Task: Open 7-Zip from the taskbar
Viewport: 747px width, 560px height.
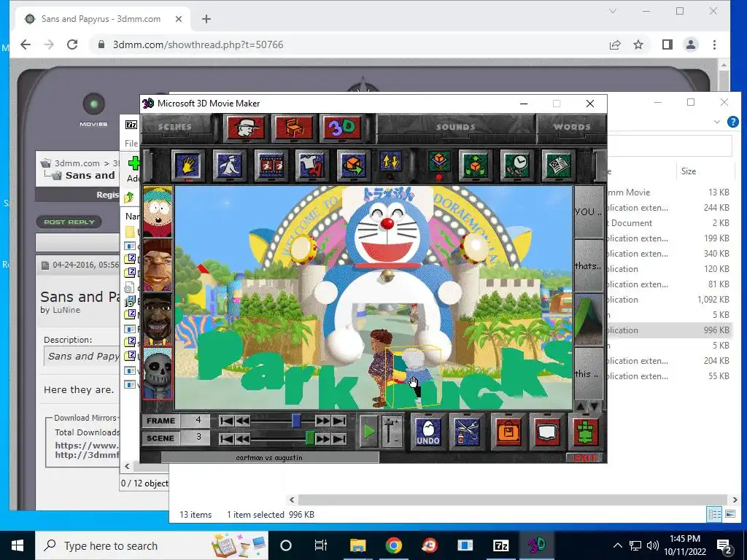Action: point(500,545)
